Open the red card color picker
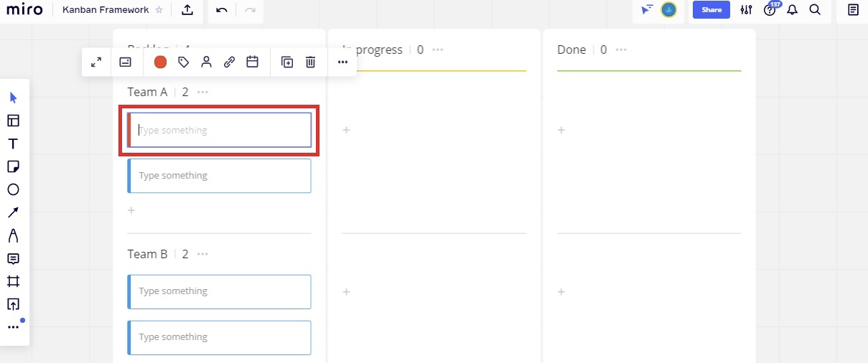868x363 pixels. pos(160,62)
